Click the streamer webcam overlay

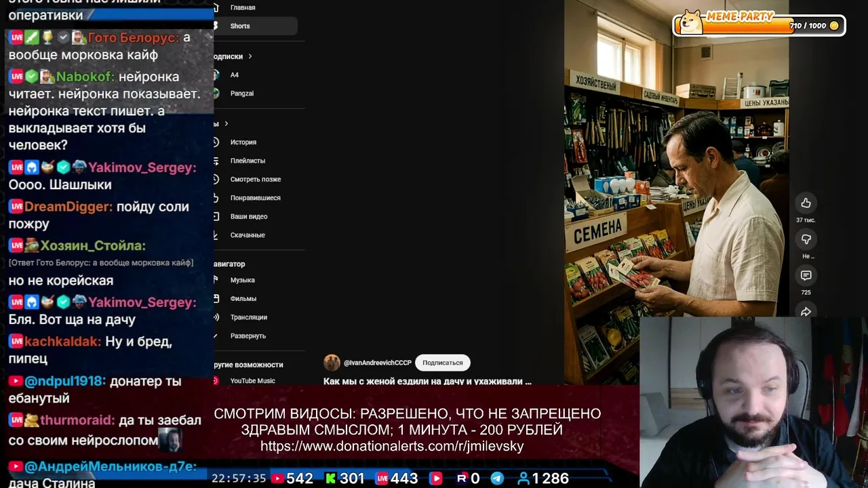pos(753,403)
